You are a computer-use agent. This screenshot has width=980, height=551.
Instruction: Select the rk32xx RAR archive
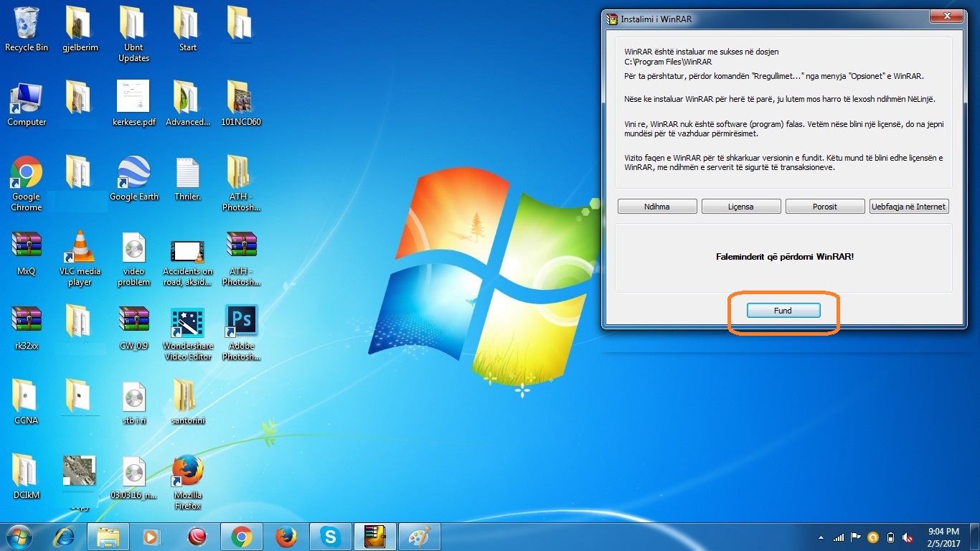(27, 328)
